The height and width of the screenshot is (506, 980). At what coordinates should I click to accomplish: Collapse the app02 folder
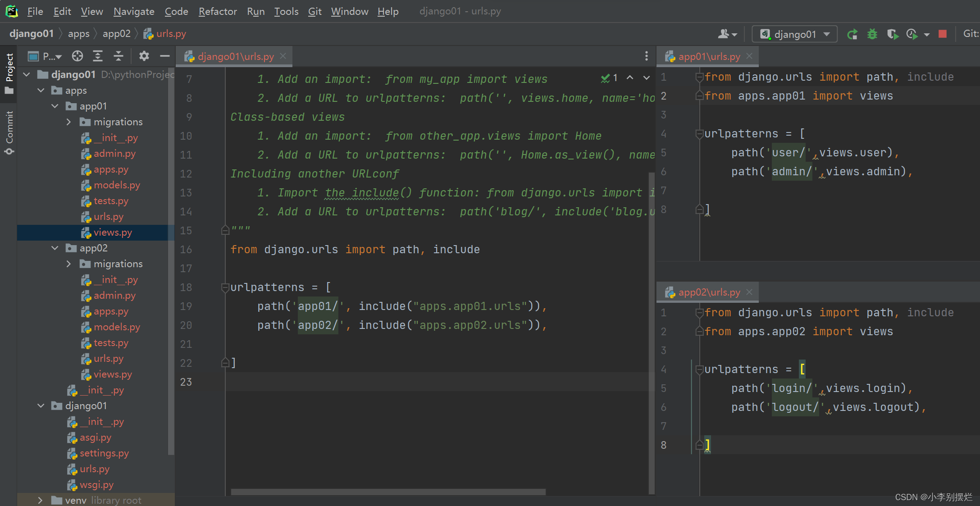pos(55,248)
